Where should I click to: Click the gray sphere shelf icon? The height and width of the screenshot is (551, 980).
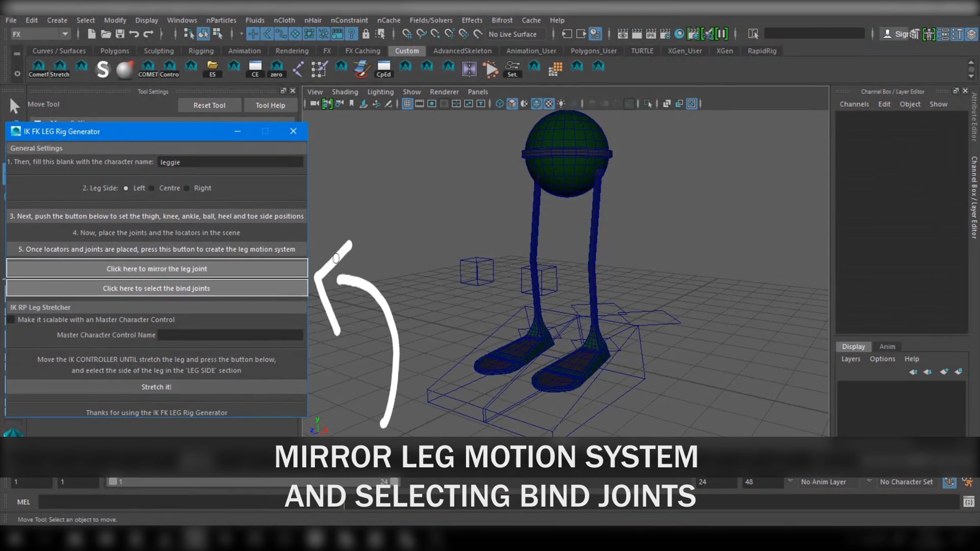point(125,69)
